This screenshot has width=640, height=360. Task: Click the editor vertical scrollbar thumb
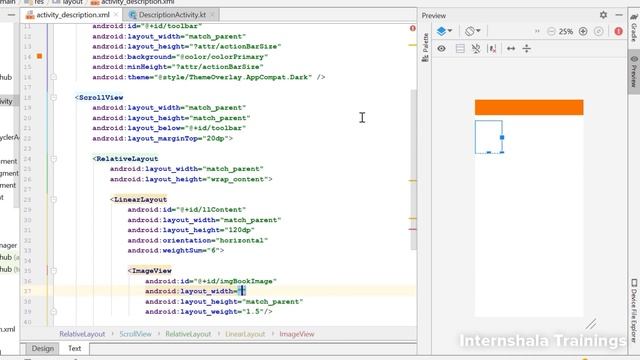413,169
